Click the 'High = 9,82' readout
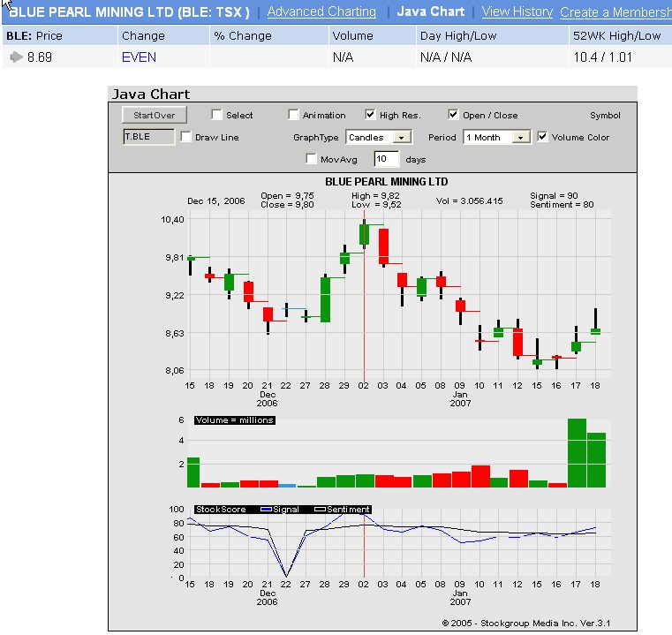Image resolution: width=672 pixels, height=635 pixels. click(x=375, y=195)
